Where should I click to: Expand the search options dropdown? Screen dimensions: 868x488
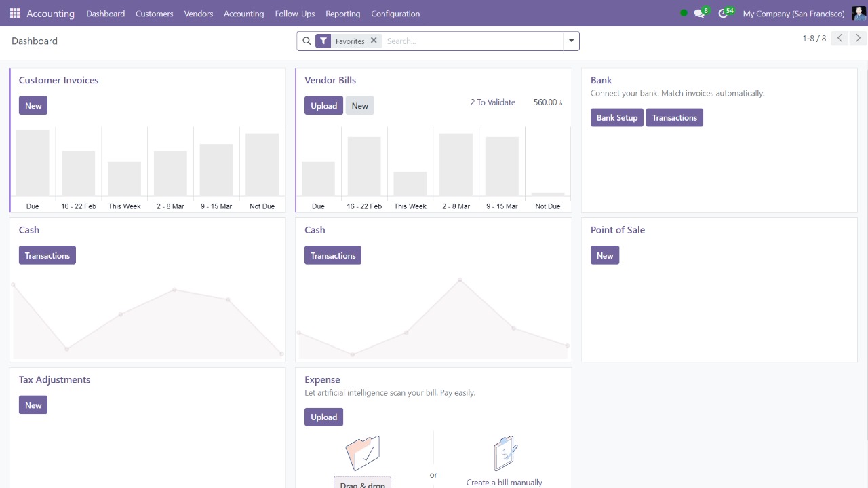[571, 41]
